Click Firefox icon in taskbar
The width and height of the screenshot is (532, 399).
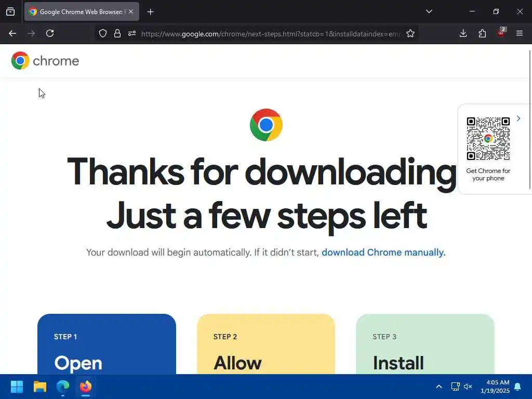[x=86, y=387]
